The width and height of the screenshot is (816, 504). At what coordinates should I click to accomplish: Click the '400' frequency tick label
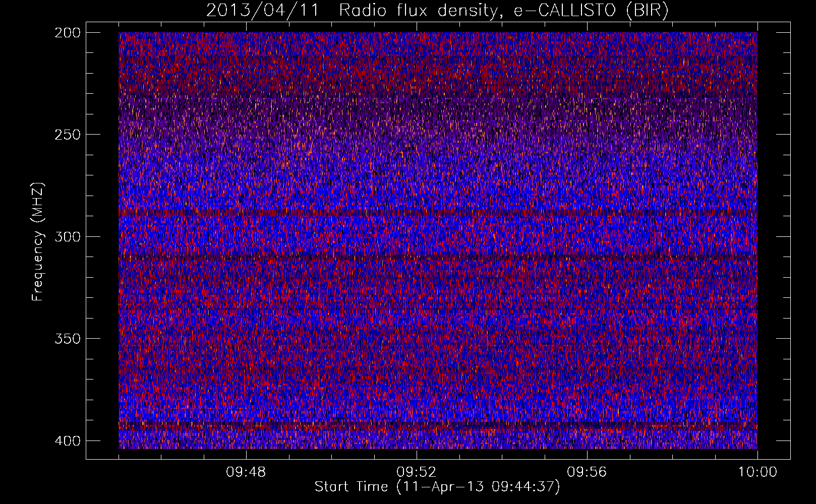67,440
